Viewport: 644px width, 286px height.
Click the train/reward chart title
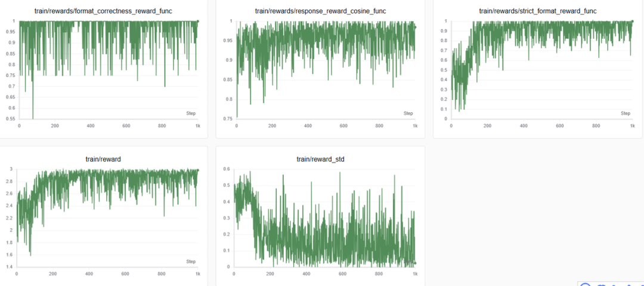pos(103,159)
